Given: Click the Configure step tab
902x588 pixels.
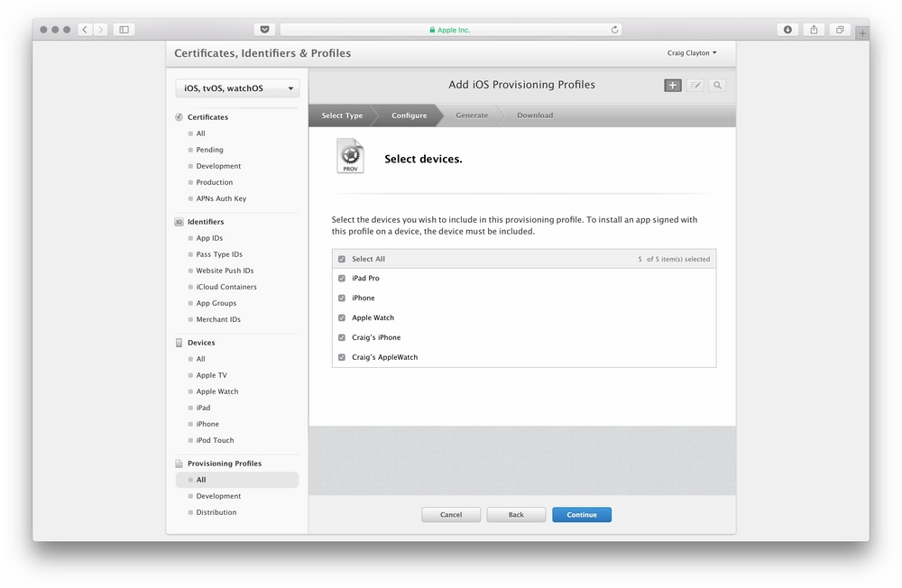Looking at the screenshot, I should tap(409, 115).
